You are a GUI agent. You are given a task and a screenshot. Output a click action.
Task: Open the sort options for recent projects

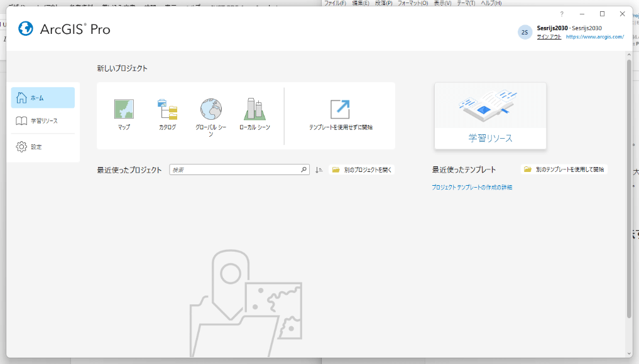click(319, 170)
